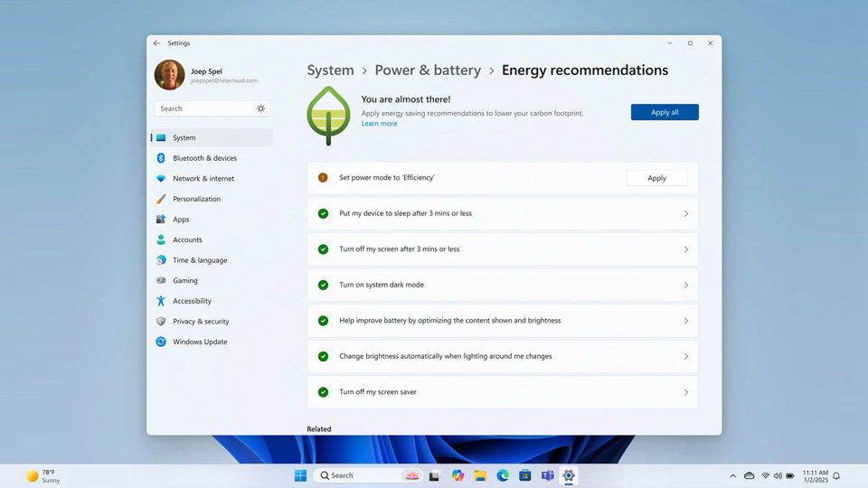Click the OneDrive cloud tray icon
868x488 pixels.
pos(749,476)
